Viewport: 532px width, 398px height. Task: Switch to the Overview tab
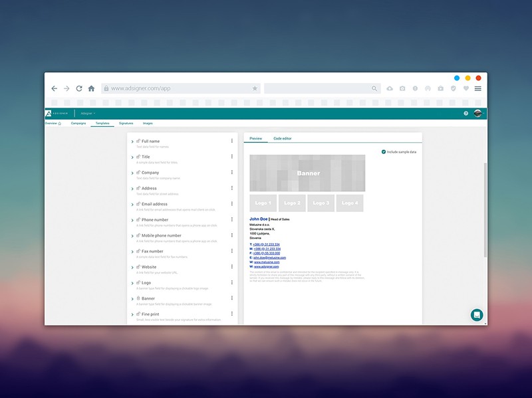point(53,124)
